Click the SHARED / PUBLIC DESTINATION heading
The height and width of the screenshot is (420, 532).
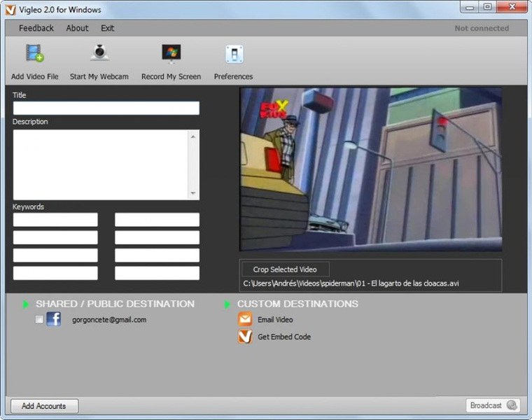tap(115, 304)
